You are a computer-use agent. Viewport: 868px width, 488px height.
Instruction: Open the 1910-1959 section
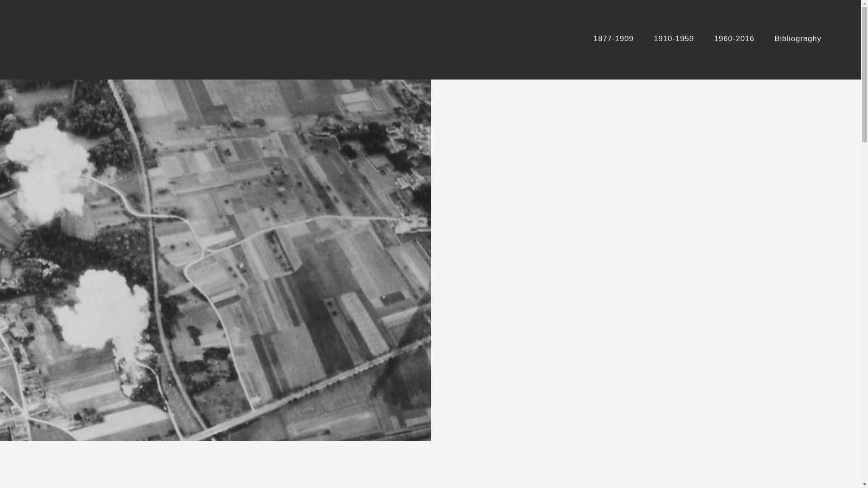pyautogui.click(x=674, y=39)
